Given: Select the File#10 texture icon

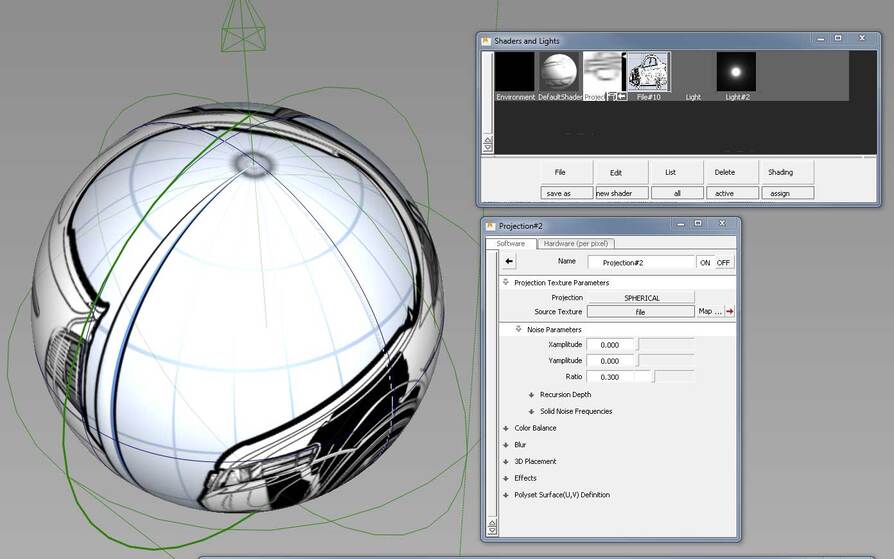Looking at the screenshot, I should [648, 72].
